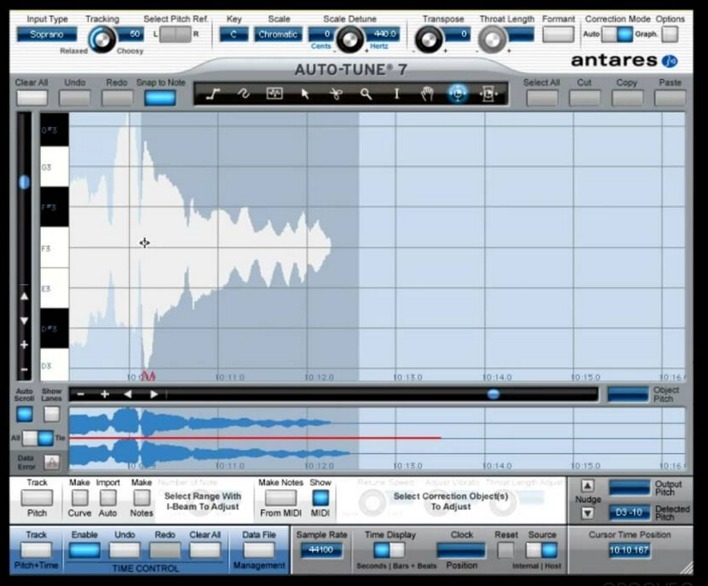Open the Scale dropdown showing Chromatic

pyautogui.click(x=278, y=34)
